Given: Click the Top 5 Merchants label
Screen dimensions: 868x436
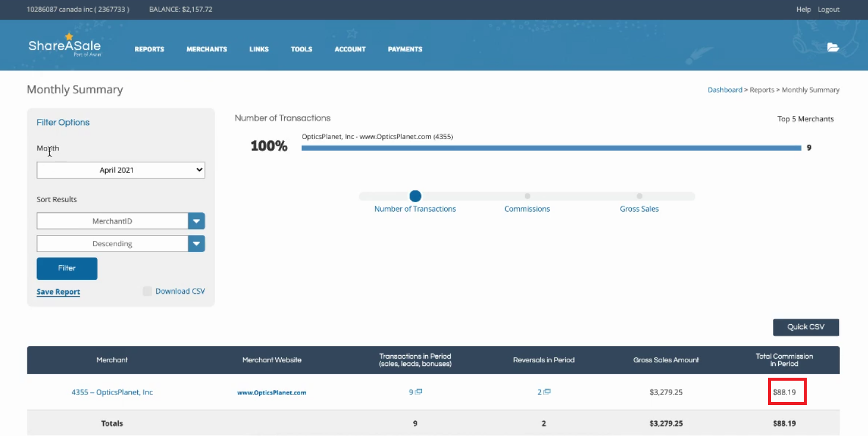Looking at the screenshot, I should point(806,119).
